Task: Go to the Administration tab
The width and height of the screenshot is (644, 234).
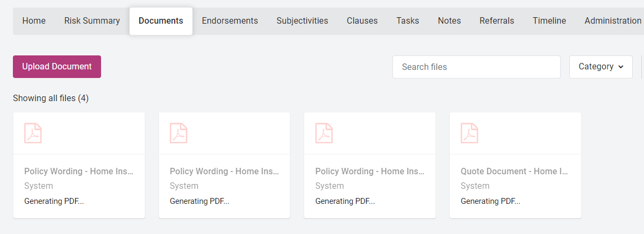Action: pyautogui.click(x=612, y=21)
